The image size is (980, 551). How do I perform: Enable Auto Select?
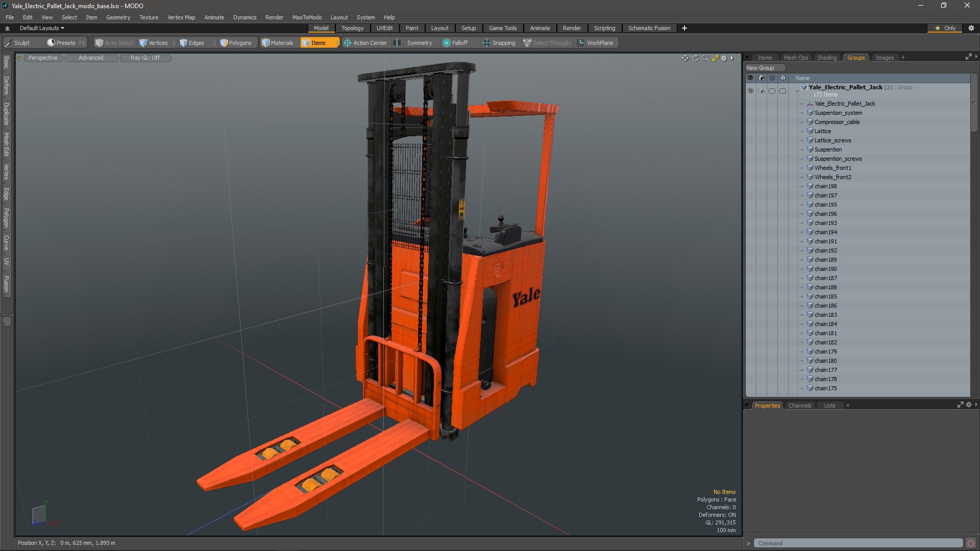[114, 43]
